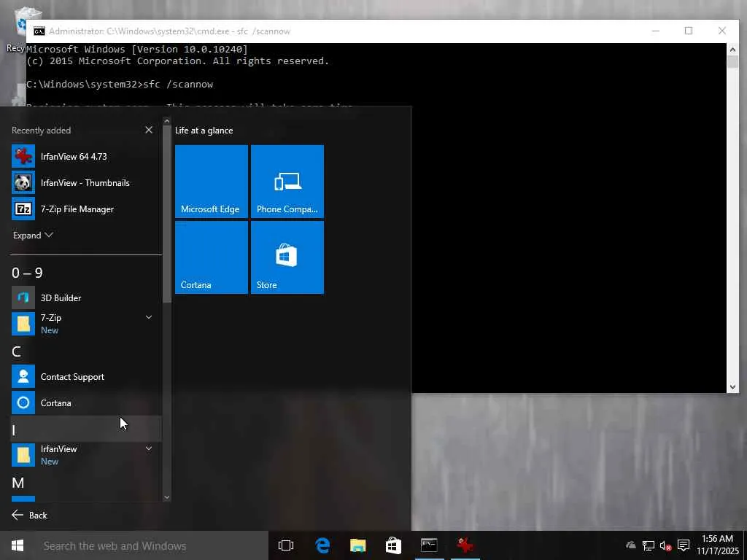Screen dimensions: 747x560
Task: Click the Recently added heading
Action: [x=41, y=130]
